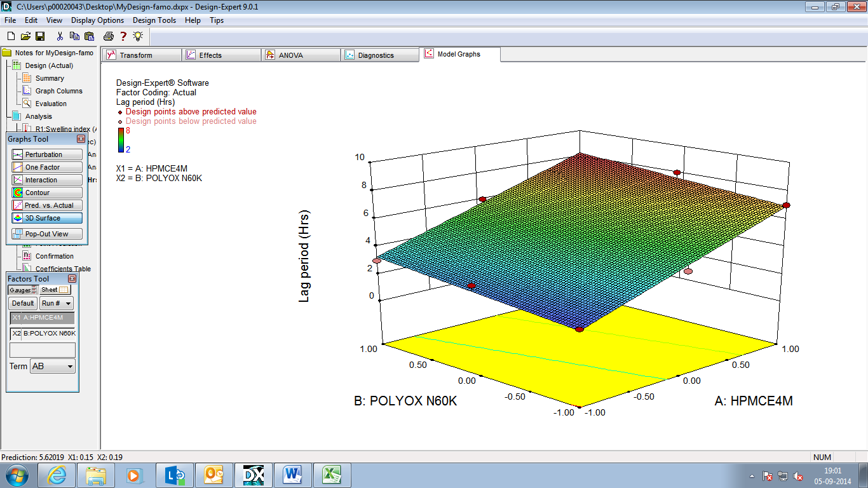Switch to the ANOVA tab
868x488 pixels.
tap(291, 55)
